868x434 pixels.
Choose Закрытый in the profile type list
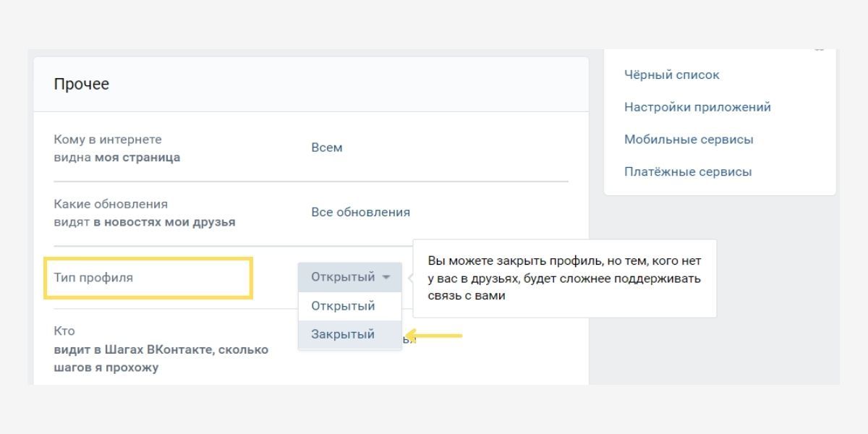point(343,335)
